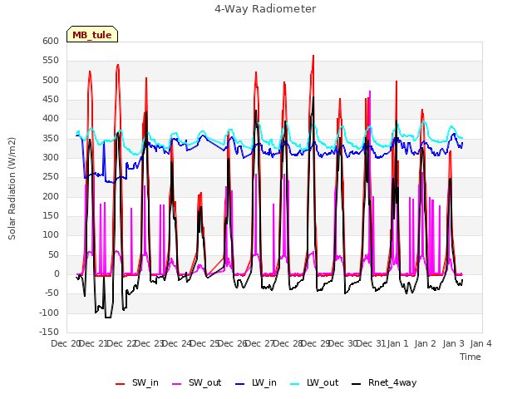Click the Jan 4 x-axis tick label

coord(480,343)
